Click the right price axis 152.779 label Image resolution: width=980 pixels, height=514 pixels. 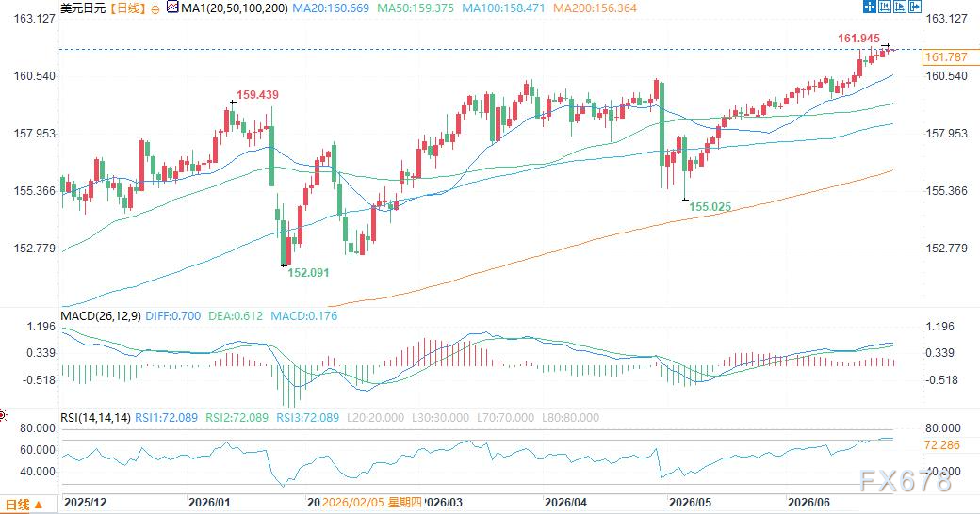946,249
